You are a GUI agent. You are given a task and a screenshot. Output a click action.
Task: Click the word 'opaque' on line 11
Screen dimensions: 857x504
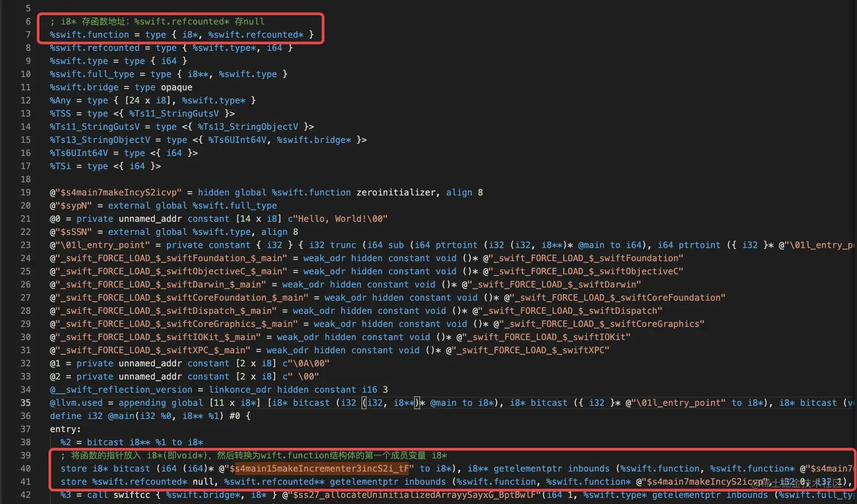click(177, 87)
